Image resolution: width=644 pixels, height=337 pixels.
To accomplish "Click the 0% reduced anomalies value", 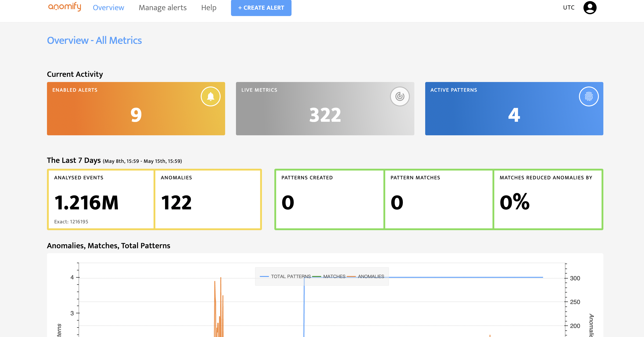I will point(514,201).
